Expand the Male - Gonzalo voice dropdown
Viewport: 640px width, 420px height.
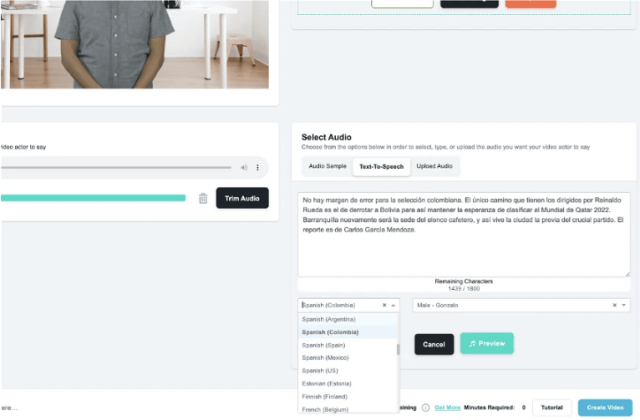(624, 305)
